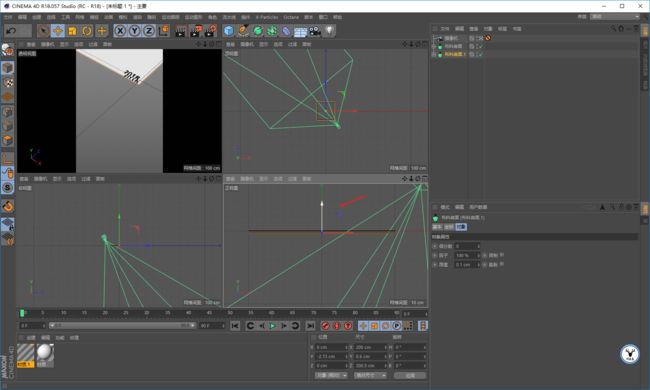This screenshot has width=650, height=390.
Task: Add a Cube primitive from the toolbar
Action: point(228,31)
